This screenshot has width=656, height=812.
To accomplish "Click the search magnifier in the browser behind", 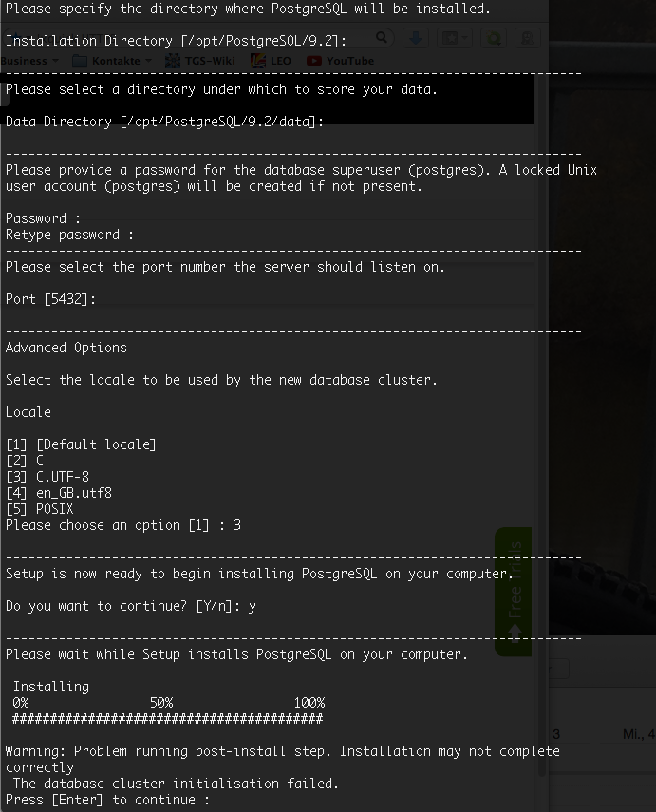I will point(382,38).
